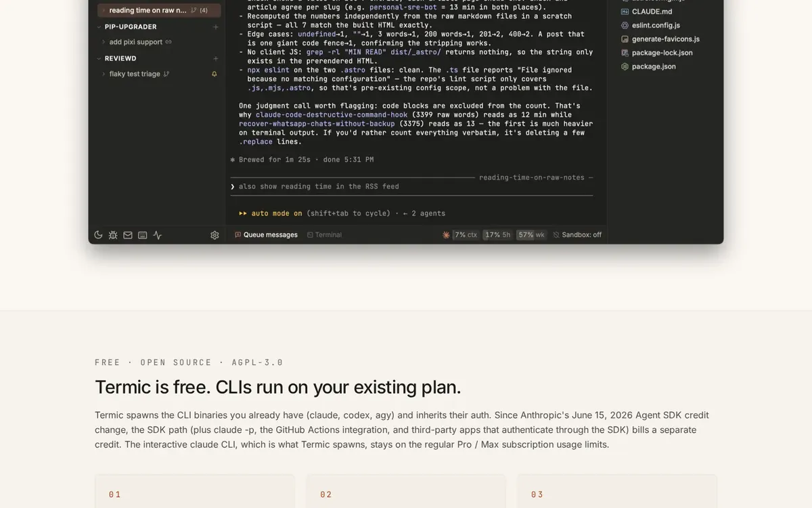
Task: Open the mail envelope icon
Action: click(128, 235)
